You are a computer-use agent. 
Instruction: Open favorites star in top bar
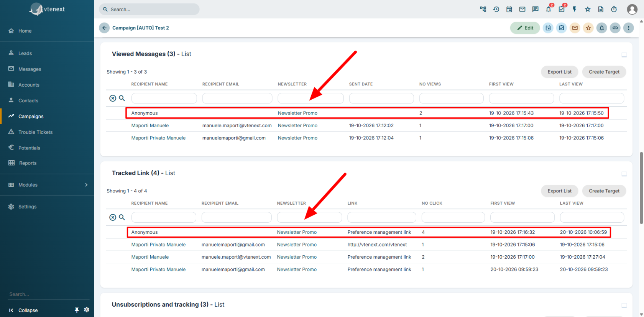(588, 9)
